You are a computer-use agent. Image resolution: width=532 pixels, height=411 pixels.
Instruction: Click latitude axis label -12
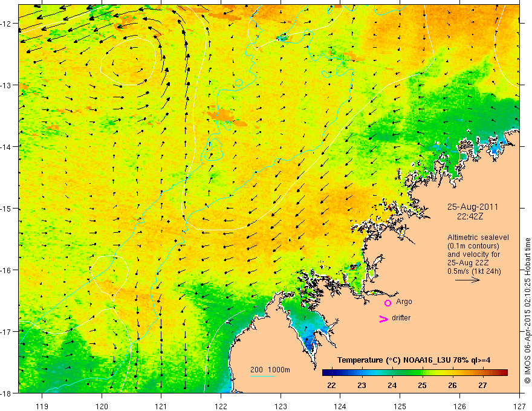[x=6, y=24]
